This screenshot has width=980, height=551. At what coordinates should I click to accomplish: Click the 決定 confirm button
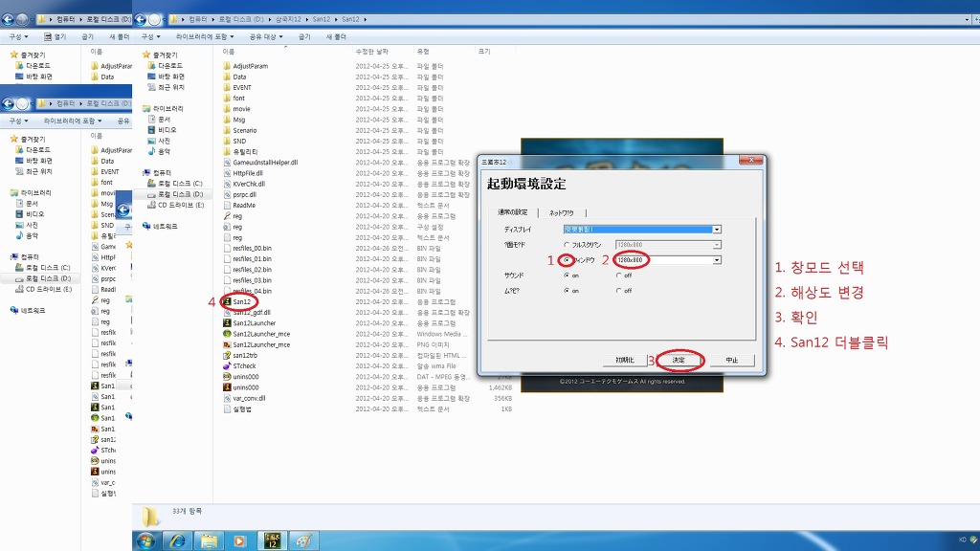(679, 360)
